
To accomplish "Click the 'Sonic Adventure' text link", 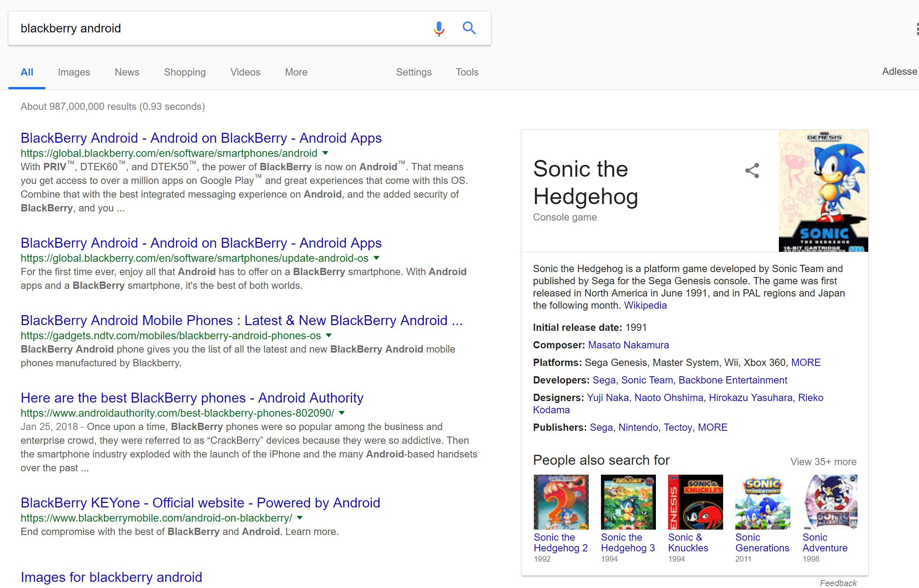I will pyautogui.click(x=825, y=543).
